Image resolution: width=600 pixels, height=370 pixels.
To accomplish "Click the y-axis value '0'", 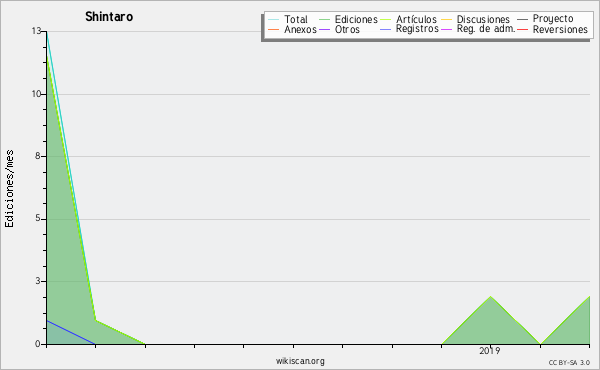I will [x=38, y=344].
